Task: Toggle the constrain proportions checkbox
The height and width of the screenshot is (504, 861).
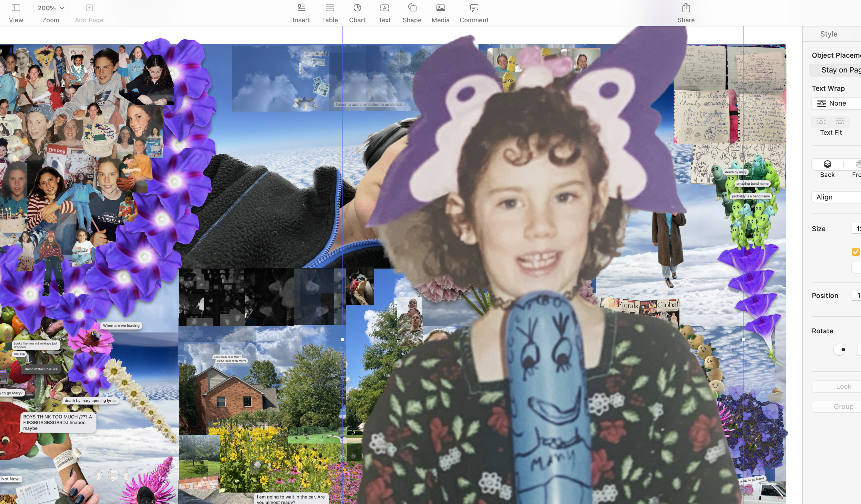Action: click(x=856, y=251)
